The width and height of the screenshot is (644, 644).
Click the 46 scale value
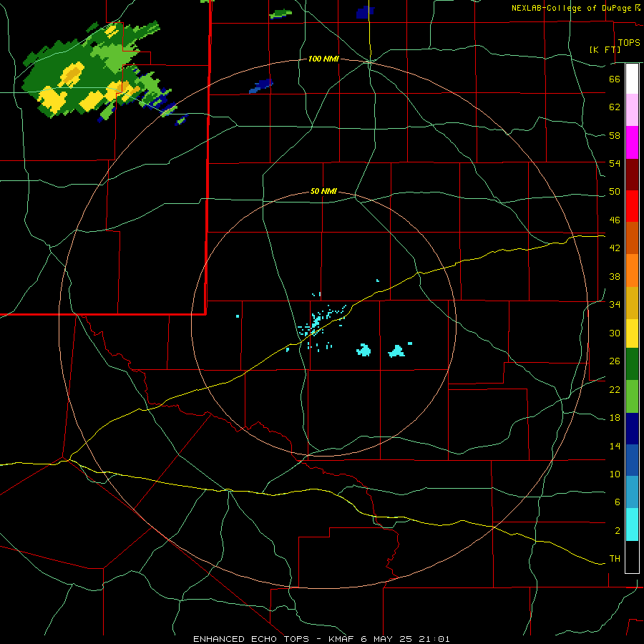[x=615, y=220]
